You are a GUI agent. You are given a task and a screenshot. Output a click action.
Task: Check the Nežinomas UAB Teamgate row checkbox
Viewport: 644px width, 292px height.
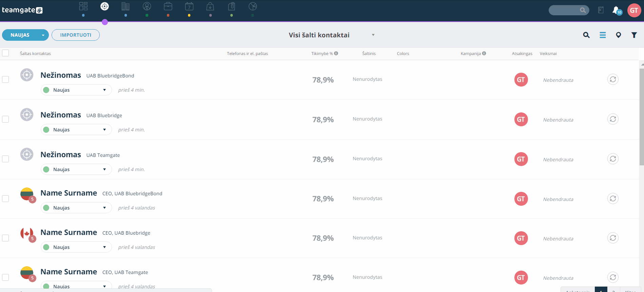(5, 159)
